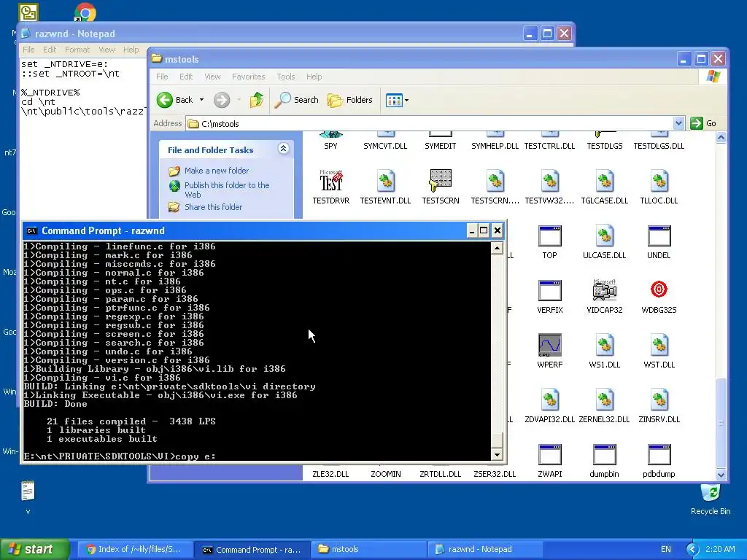Switch to the razwnd - Notepad taskbar item

485,549
